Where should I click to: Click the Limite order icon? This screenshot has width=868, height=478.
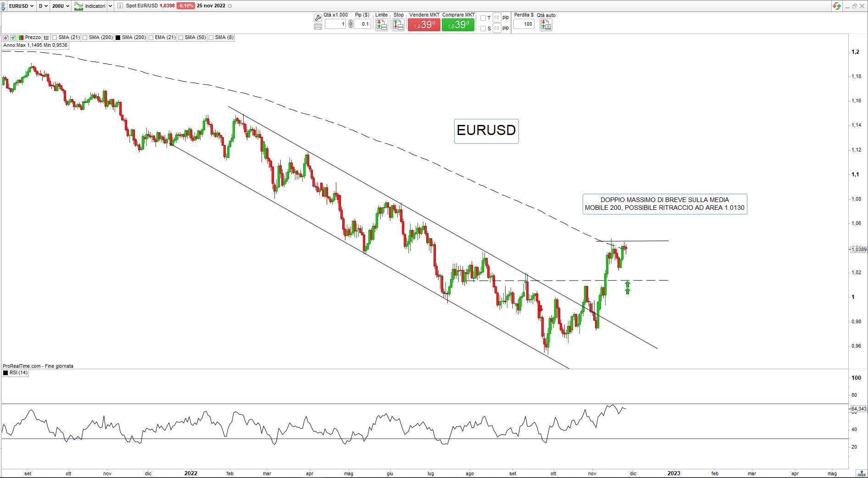coord(381,25)
